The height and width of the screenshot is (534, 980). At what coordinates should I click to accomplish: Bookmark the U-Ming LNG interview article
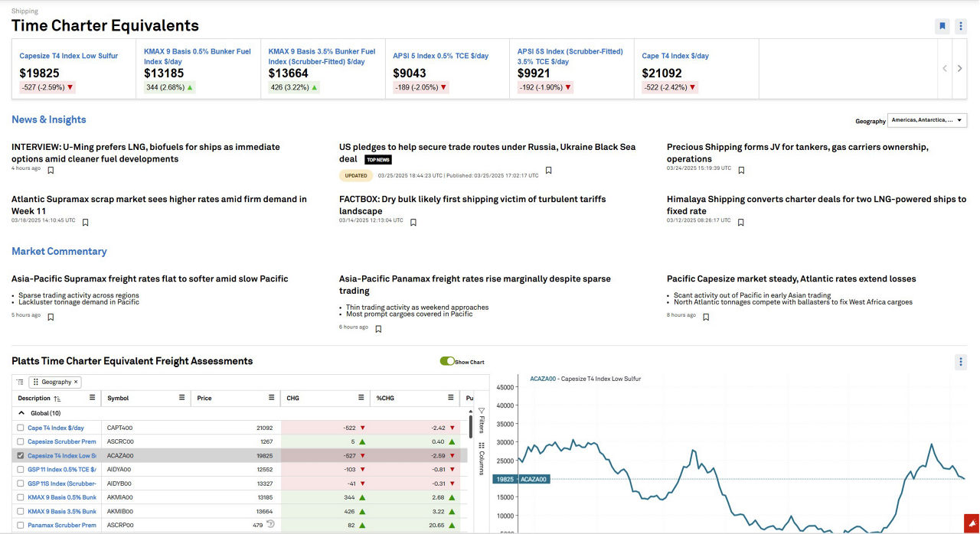51,171
